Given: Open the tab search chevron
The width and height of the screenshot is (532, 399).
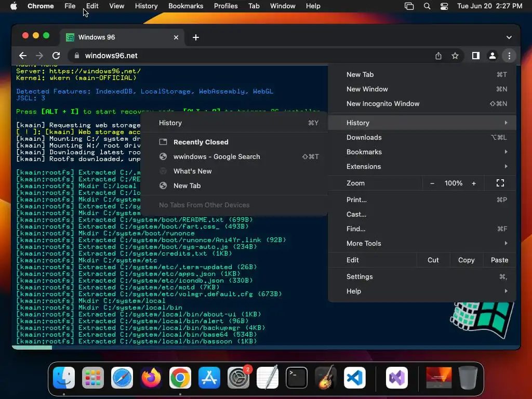Looking at the screenshot, I should click(509, 37).
